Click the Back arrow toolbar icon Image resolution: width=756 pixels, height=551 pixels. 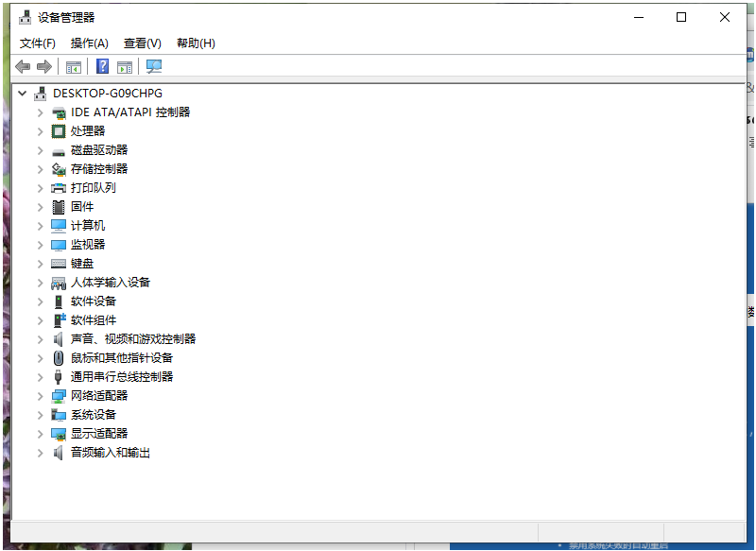click(x=23, y=66)
